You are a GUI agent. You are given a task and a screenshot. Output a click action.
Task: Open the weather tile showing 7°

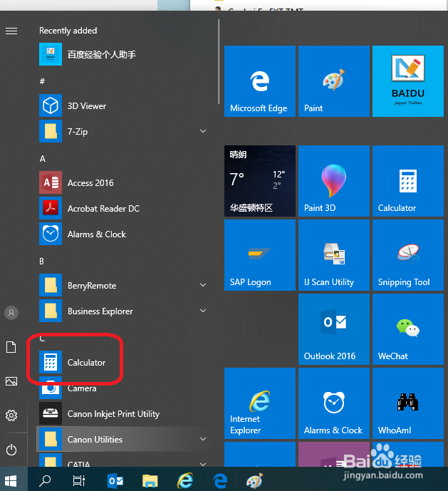260,181
